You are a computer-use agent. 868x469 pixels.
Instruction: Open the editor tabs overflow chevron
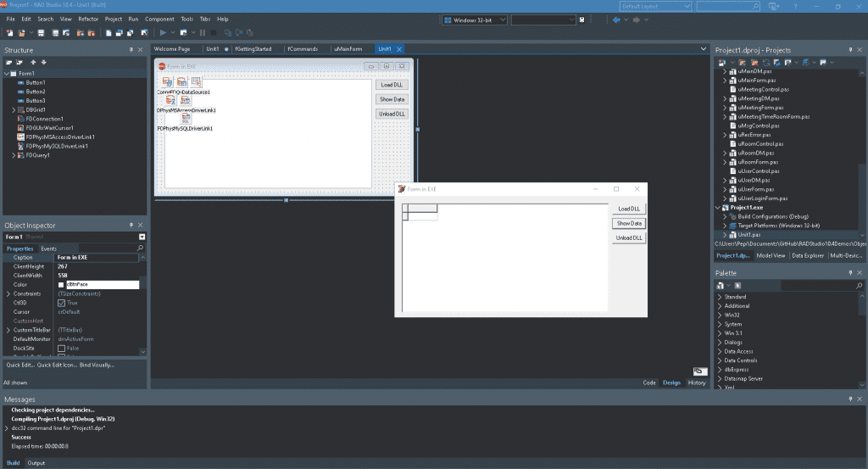[x=704, y=48]
